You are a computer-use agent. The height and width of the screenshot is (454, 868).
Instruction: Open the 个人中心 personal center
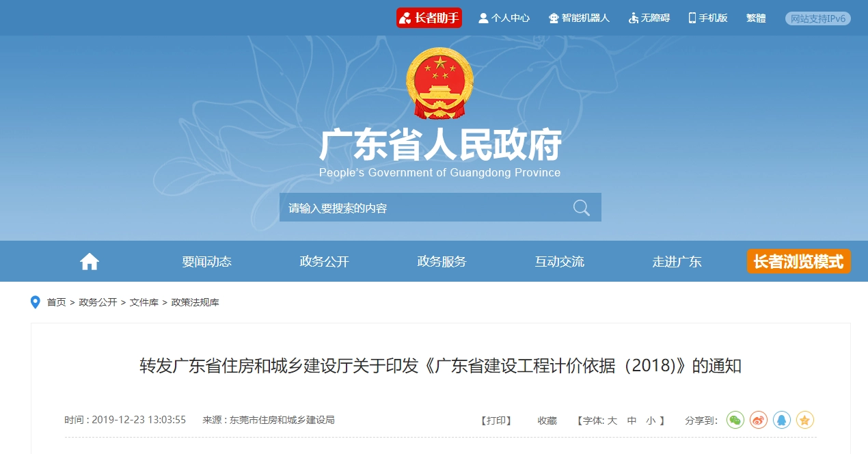tap(504, 18)
